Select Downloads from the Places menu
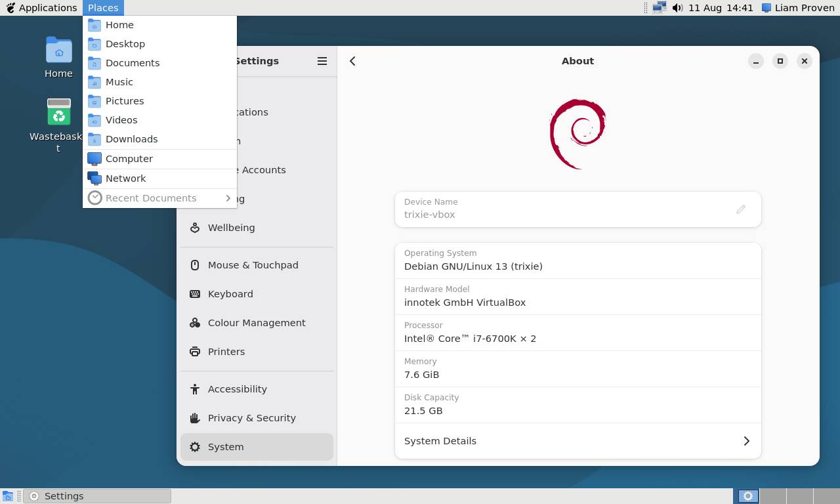 (x=131, y=139)
